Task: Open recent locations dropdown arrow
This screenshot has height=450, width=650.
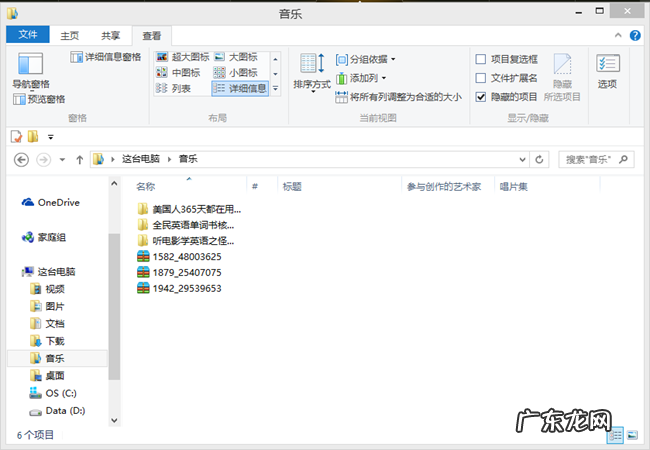Action: [x=62, y=160]
